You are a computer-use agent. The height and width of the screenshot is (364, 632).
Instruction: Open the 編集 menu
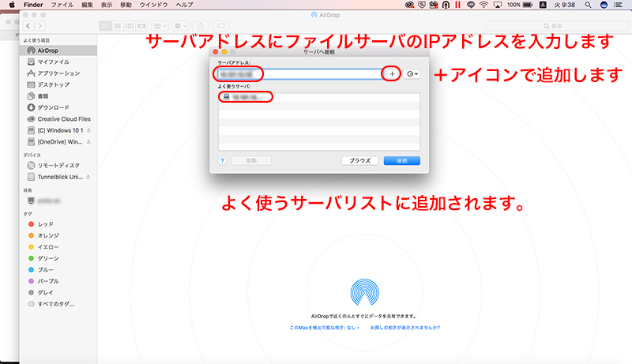pos(87,5)
